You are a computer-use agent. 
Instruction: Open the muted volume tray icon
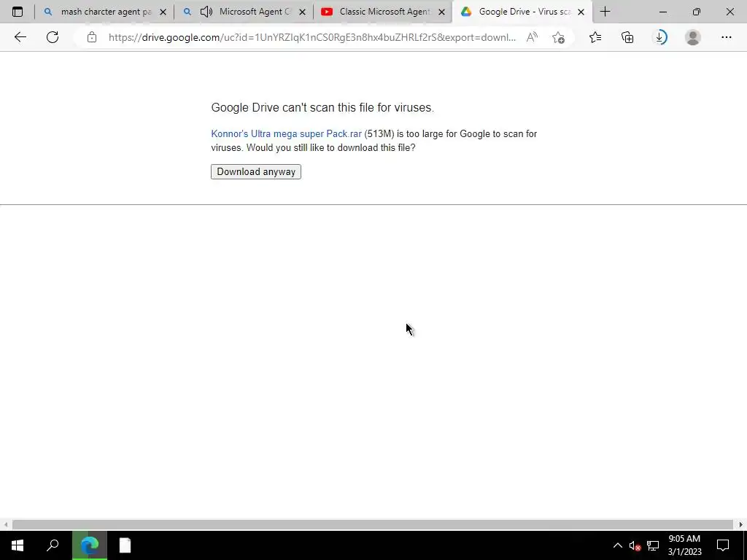click(x=635, y=545)
